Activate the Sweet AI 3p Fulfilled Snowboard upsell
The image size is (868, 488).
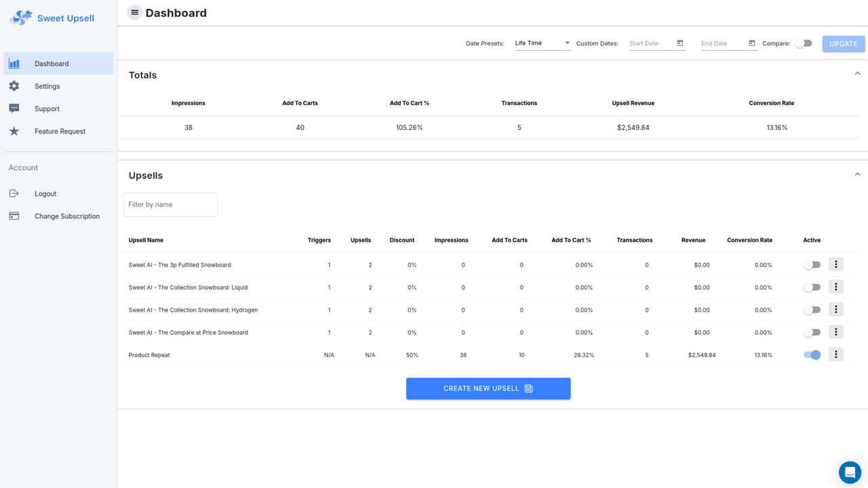(x=812, y=264)
